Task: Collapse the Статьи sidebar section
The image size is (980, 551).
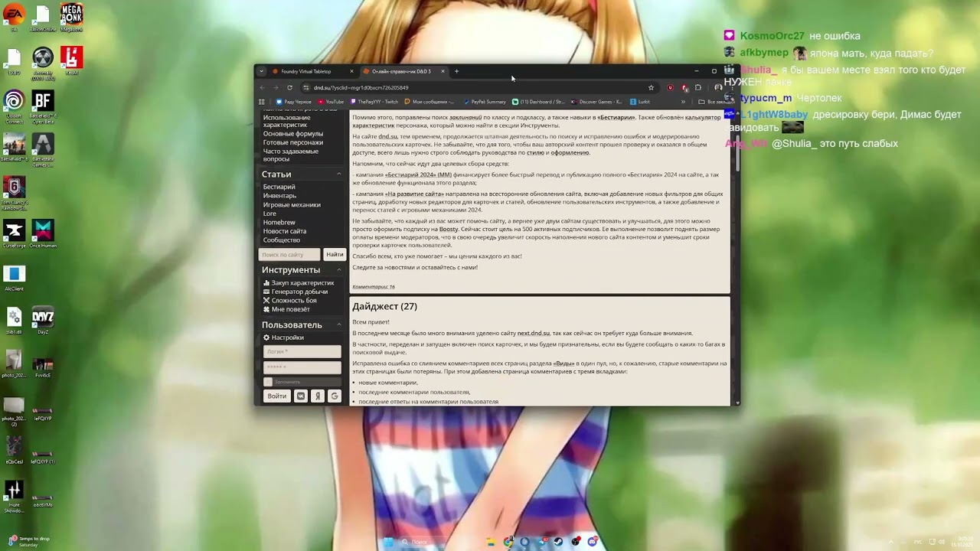Action: [339, 174]
